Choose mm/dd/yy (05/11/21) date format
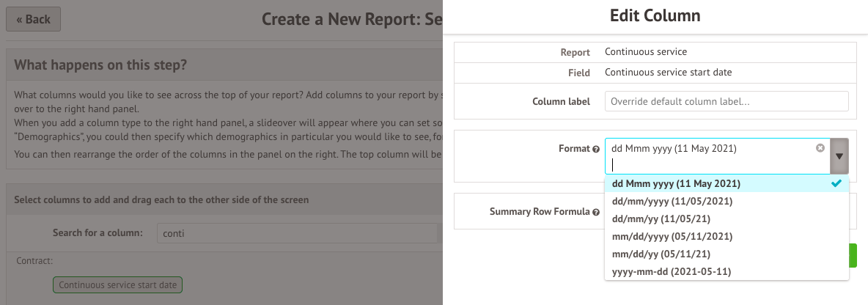This screenshot has height=305, width=868. 661,254
